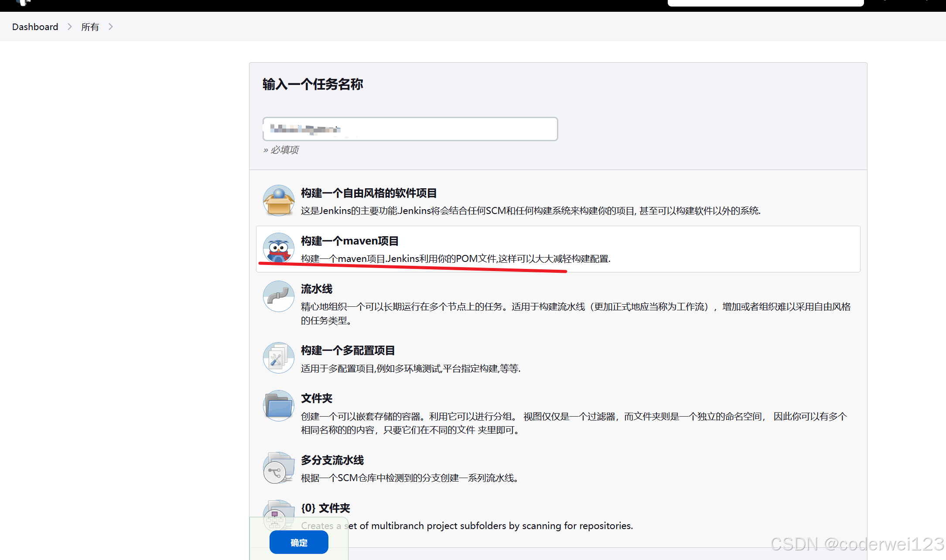Expand chevron after Dashboard breadcrumb
The height and width of the screenshot is (560, 946).
[x=70, y=27]
